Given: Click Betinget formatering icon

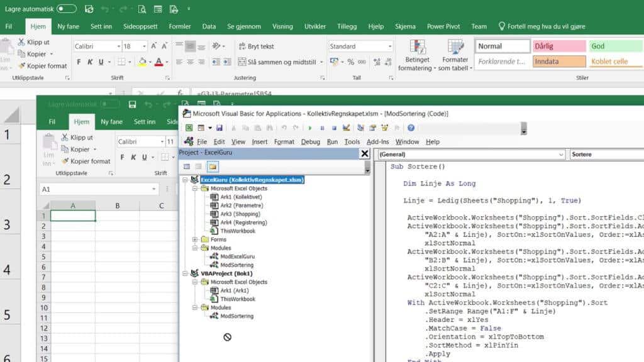Looking at the screenshot, I should coord(417,55).
